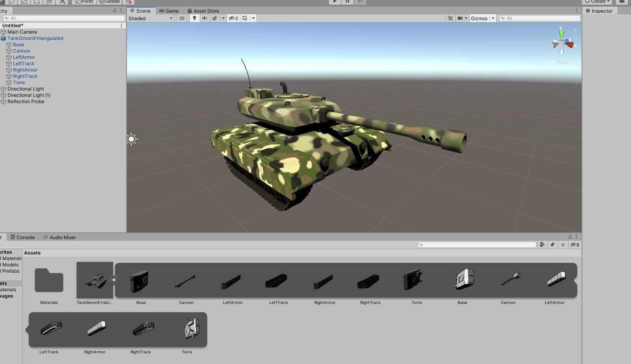Open Search by Label tag icon
The height and width of the screenshot is (364, 631).
[553, 245]
